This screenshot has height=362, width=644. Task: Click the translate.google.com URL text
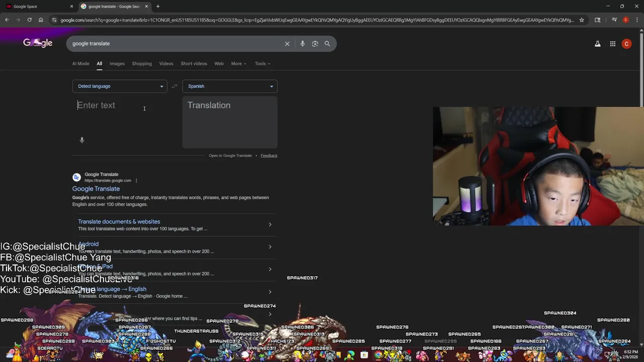coord(108,180)
